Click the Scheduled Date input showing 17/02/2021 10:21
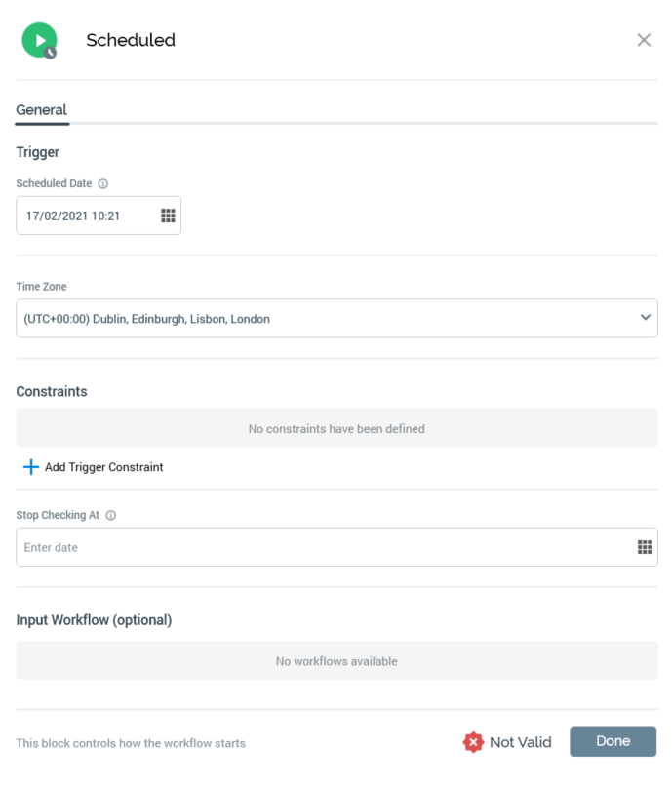The width and height of the screenshot is (672, 785). pyautogui.click(x=86, y=216)
